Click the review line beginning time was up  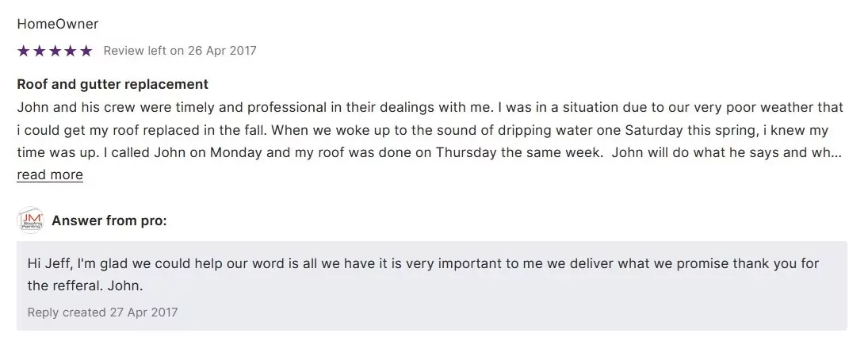pyautogui.click(x=428, y=152)
